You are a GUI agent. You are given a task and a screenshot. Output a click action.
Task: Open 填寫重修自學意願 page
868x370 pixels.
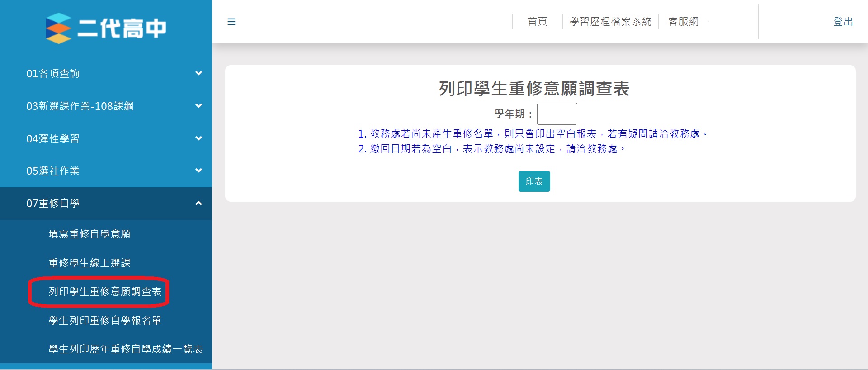90,234
